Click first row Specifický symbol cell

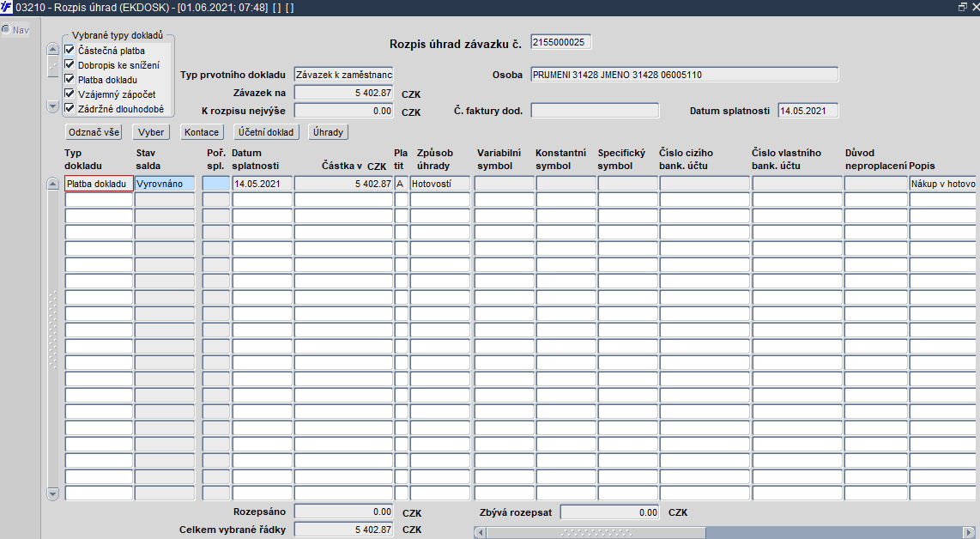pyautogui.click(x=628, y=184)
